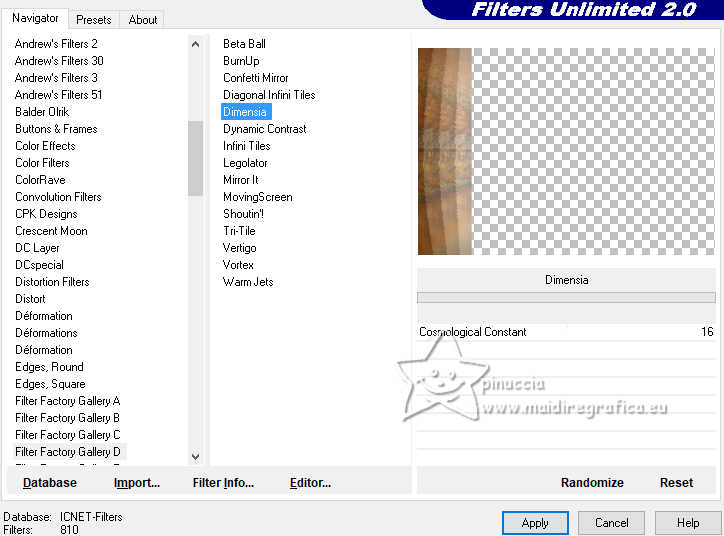Select Infini Tiles filter

(x=247, y=146)
